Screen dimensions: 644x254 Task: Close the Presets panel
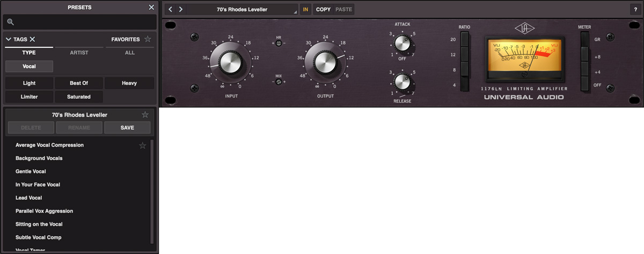click(x=151, y=8)
